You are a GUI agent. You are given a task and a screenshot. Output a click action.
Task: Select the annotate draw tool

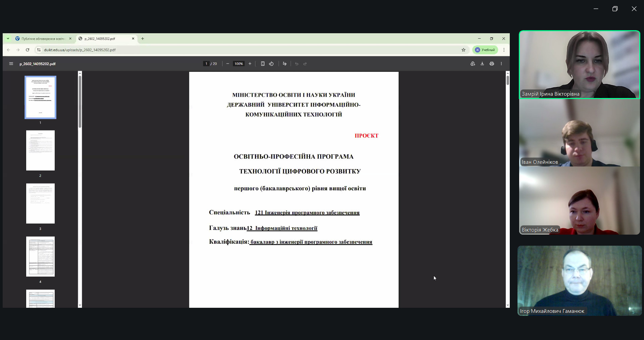coord(285,64)
